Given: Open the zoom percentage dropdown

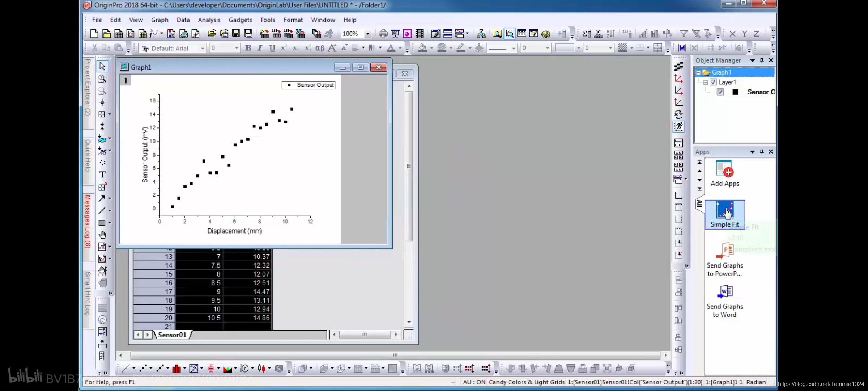Looking at the screenshot, I should pos(367,34).
